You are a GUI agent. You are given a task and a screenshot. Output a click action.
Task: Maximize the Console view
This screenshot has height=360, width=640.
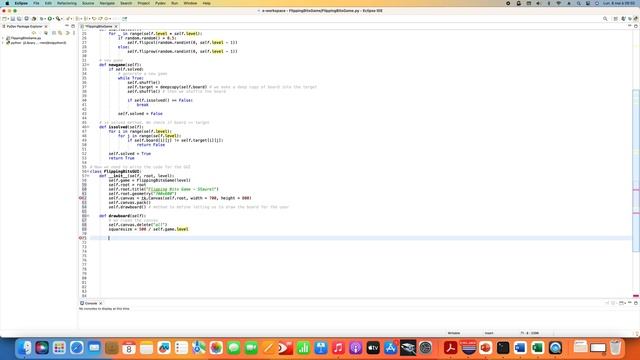[636, 303]
